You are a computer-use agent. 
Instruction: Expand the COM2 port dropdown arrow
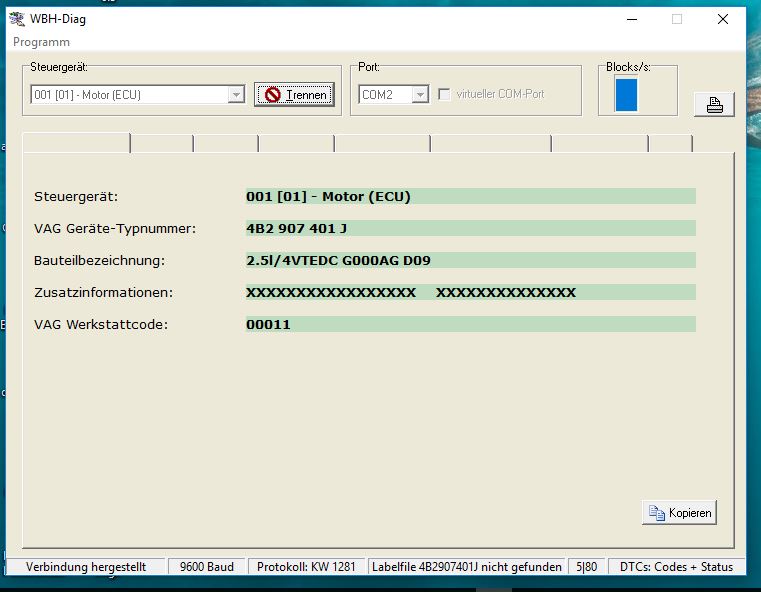(420, 95)
